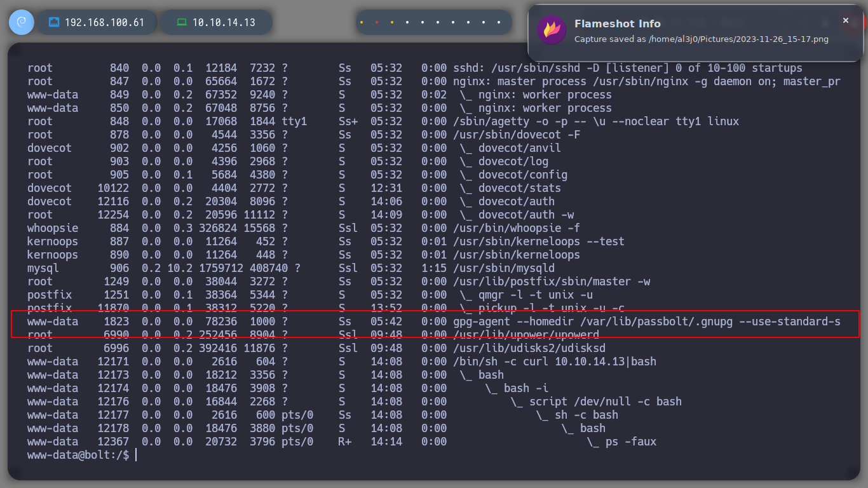Click the script /dev/null -c bash entry
Screen dimensions: 868x488
[x=606, y=402]
